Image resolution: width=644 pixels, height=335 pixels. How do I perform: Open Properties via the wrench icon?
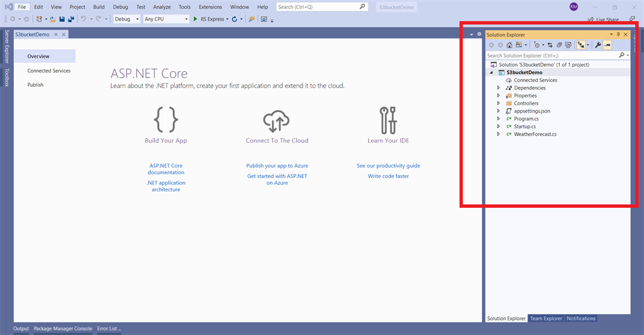(598, 45)
